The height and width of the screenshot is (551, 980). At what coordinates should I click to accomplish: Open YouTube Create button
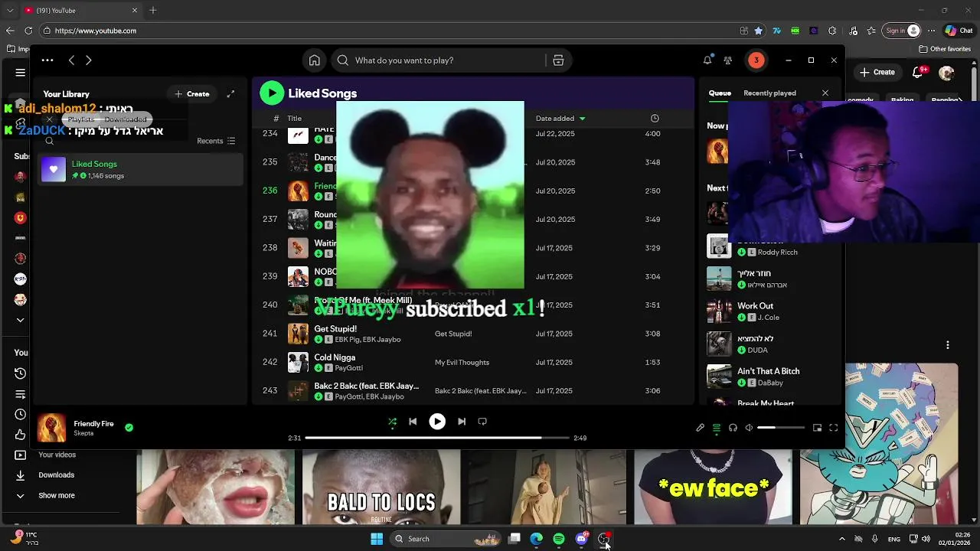(x=877, y=72)
